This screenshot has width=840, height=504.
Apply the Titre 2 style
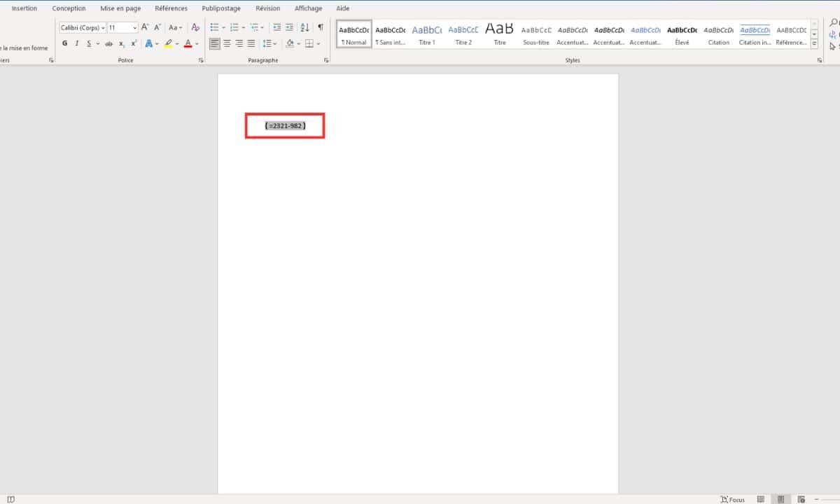463,34
